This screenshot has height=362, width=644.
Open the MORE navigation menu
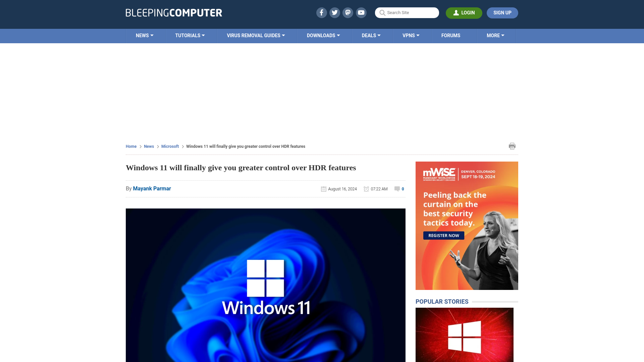coord(495,35)
